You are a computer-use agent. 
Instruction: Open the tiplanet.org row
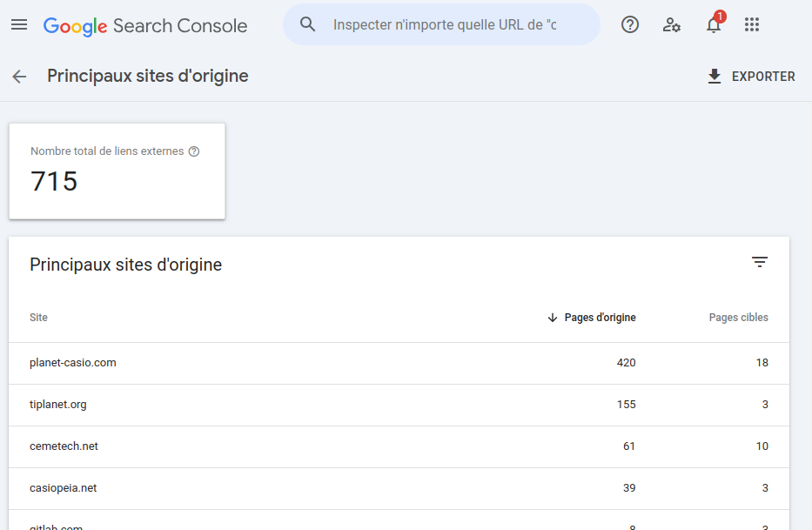tap(58, 405)
